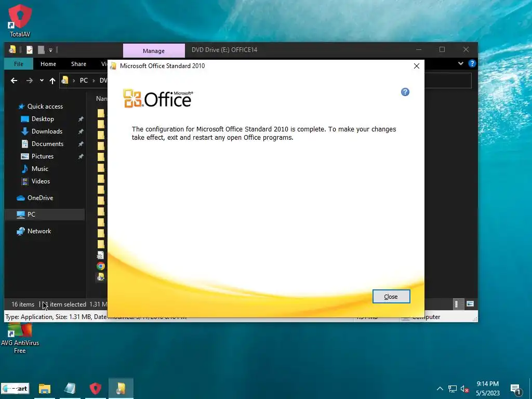Image resolution: width=532 pixels, height=399 pixels.
Task: Select the Chrome file in Explorer list
Action: coord(101,266)
